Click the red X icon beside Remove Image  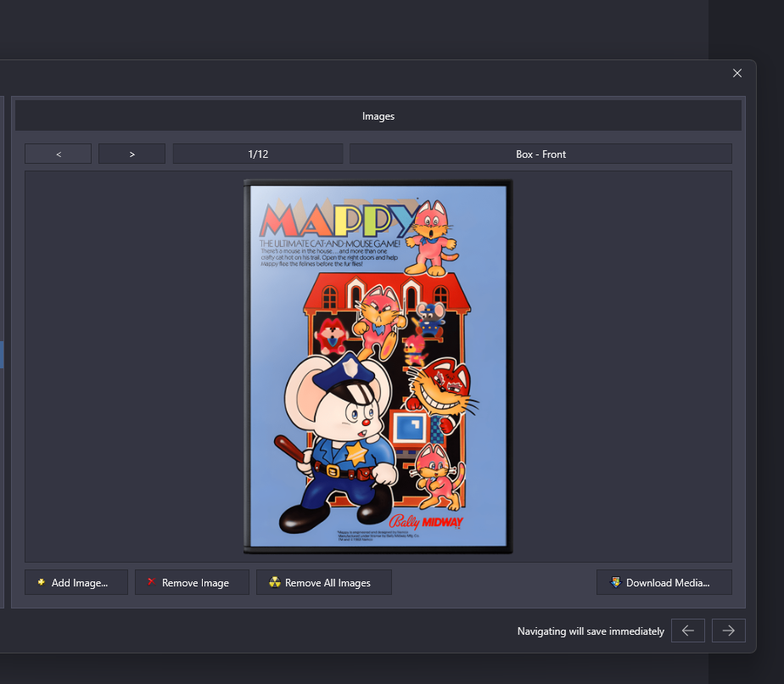click(x=151, y=582)
